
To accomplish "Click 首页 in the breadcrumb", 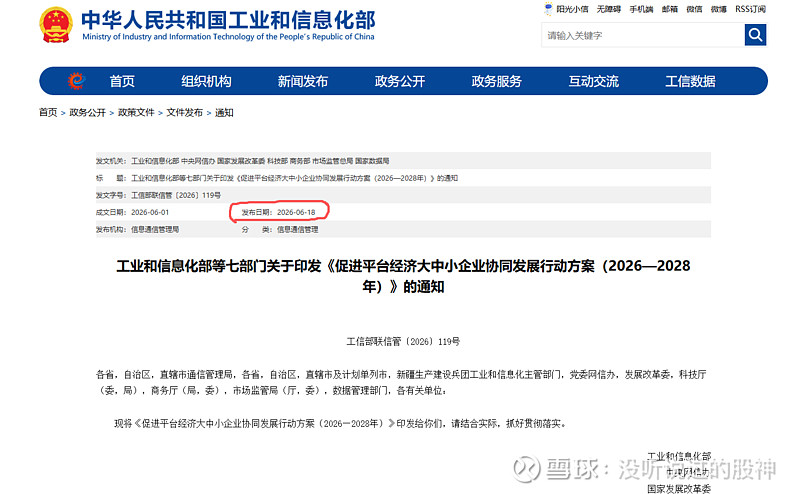I will point(48,112).
